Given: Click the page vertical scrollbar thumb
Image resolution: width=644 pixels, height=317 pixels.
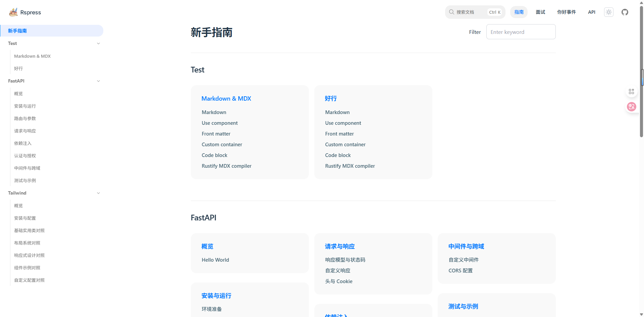Looking at the screenshot, I should pyautogui.click(x=642, y=77).
